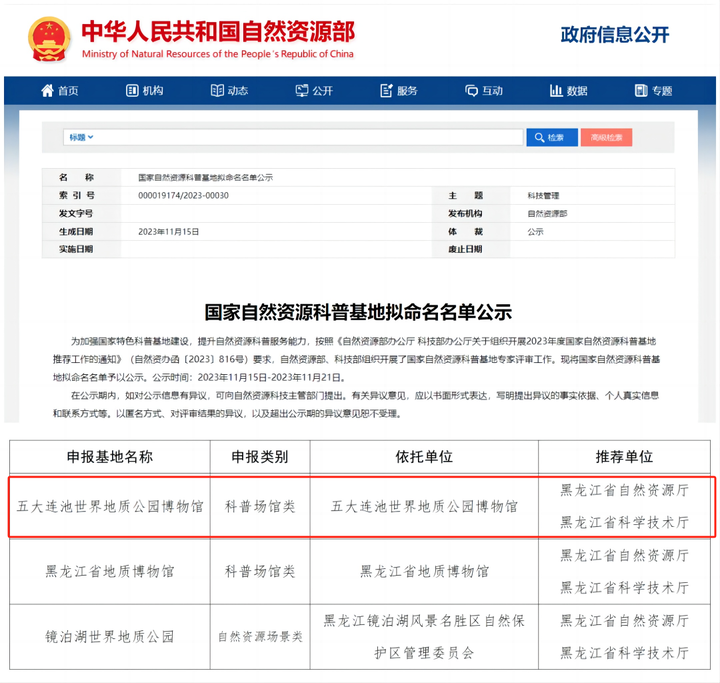Screen dimensions: 720x683
Task: Click the magnifier icon in search button
Action: pos(540,137)
